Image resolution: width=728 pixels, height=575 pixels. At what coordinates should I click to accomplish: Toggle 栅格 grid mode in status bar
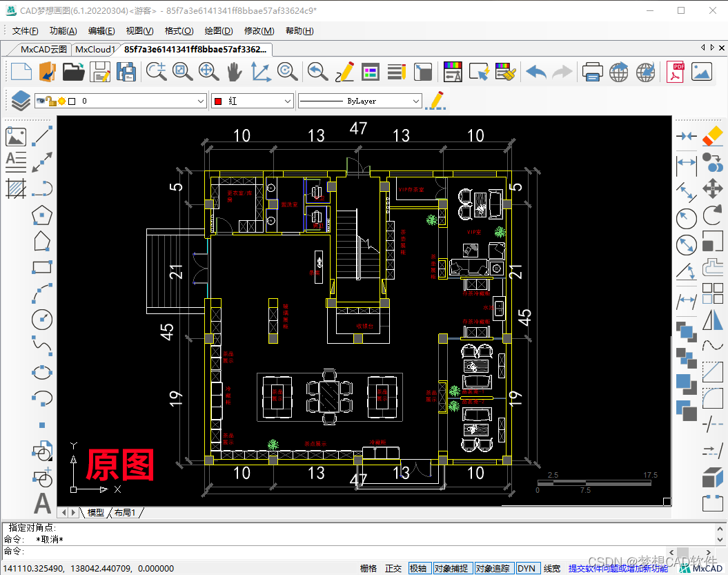[368, 569]
